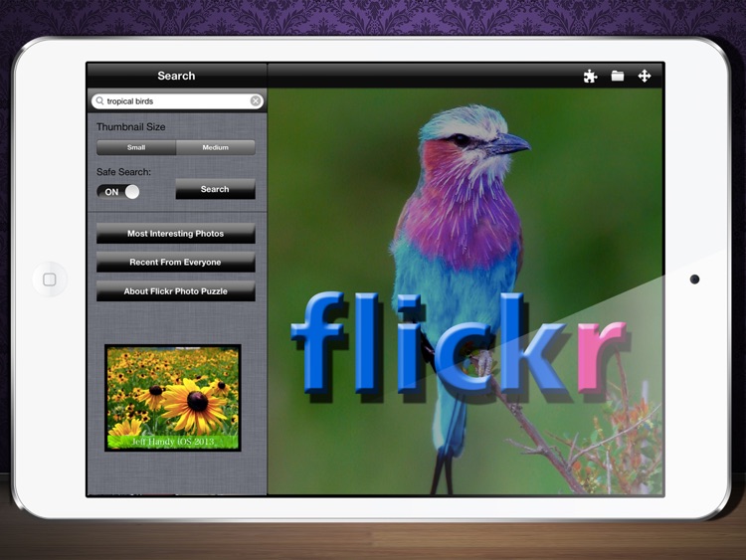Open About Flickr Photo Puzzle
The height and width of the screenshot is (560, 746).
(x=175, y=291)
